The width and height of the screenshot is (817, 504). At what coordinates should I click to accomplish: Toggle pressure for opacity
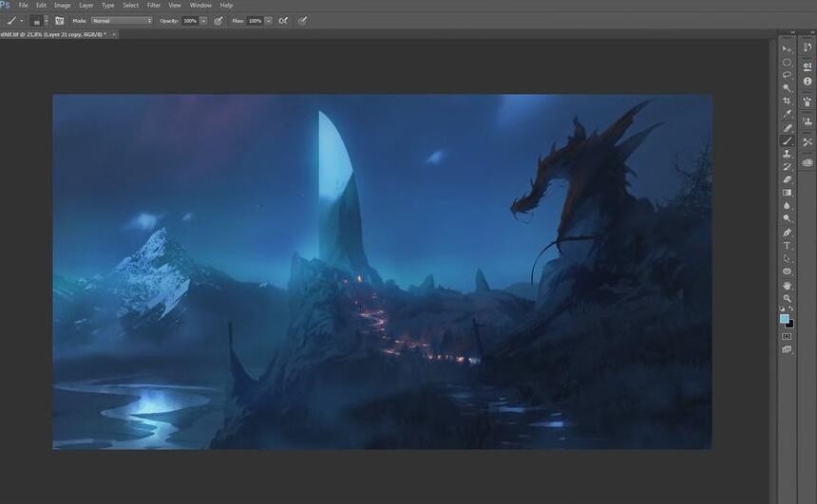218,21
